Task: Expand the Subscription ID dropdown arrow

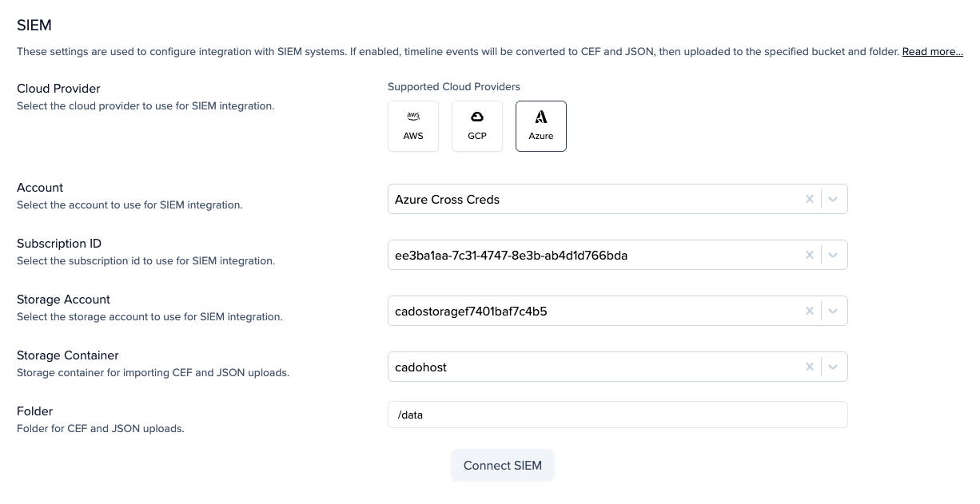Action: click(833, 256)
